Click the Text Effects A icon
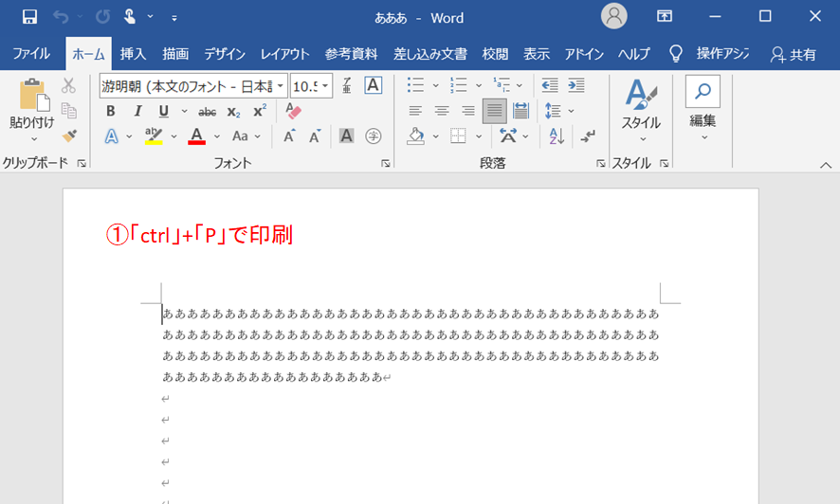 (x=111, y=135)
